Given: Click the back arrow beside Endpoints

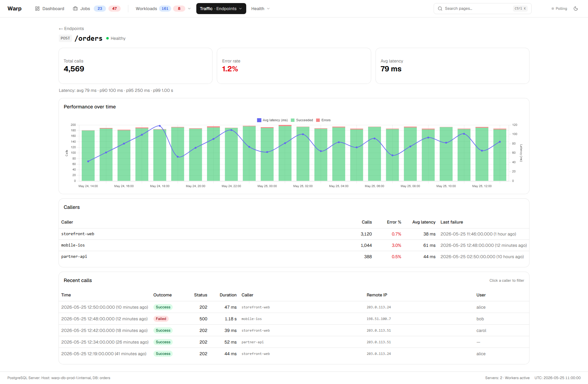Looking at the screenshot, I should tap(61, 29).
